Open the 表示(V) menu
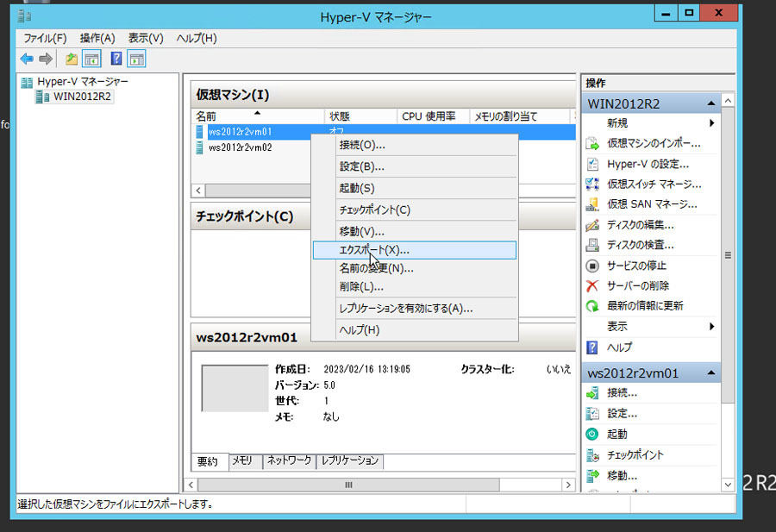This screenshot has height=532, width=776. [x=146, y=38]
